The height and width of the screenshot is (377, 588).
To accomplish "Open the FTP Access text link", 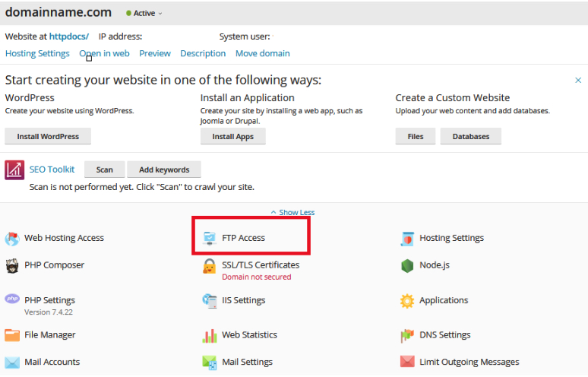I will (x=243, y=238).
